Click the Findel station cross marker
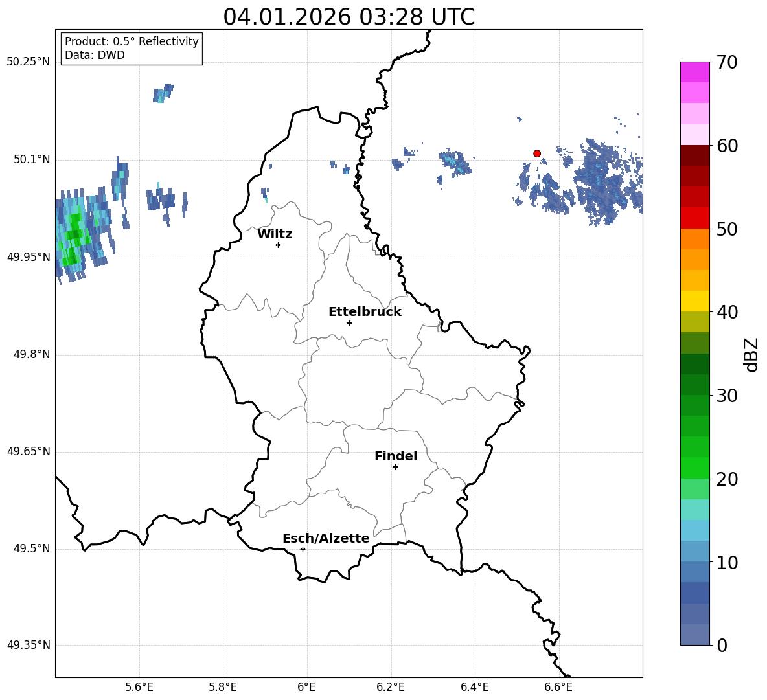The width and height of the screenshot is (767, 700). (x=395, y=468)
